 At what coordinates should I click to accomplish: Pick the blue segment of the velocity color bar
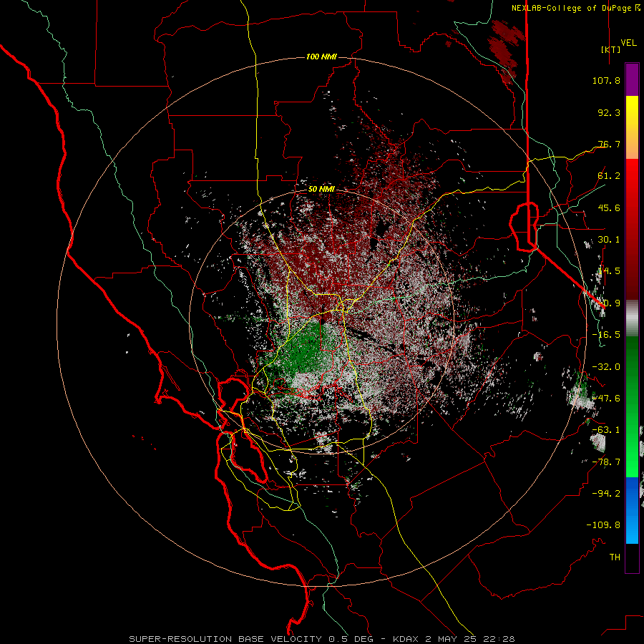click(x=632, y=510)
